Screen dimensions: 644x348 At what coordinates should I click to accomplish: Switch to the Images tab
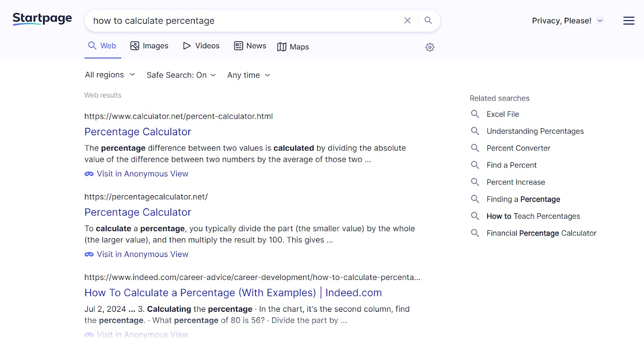coord(149,46)
